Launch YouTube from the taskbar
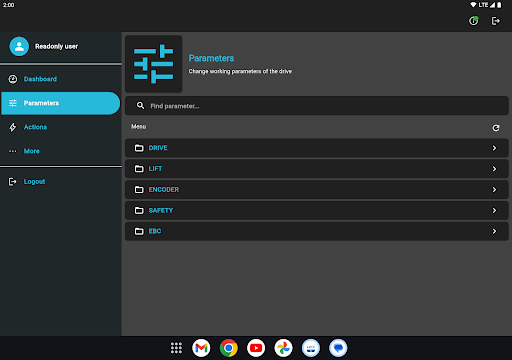 [256, 348]
